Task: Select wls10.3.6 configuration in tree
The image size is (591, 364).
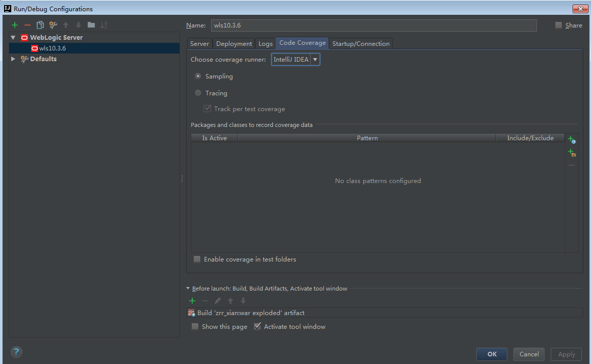Action: coord(94,48)
